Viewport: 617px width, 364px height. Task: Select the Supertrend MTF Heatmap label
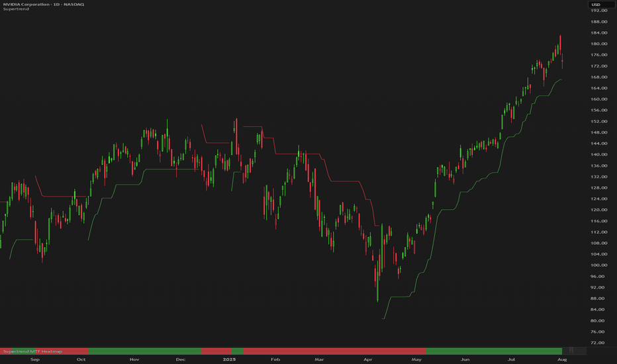coord(32,351)
